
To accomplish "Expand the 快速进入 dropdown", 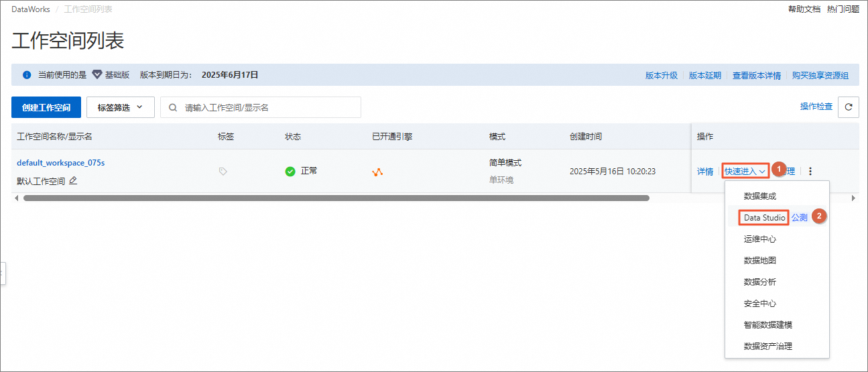I will tap(745, 171).
